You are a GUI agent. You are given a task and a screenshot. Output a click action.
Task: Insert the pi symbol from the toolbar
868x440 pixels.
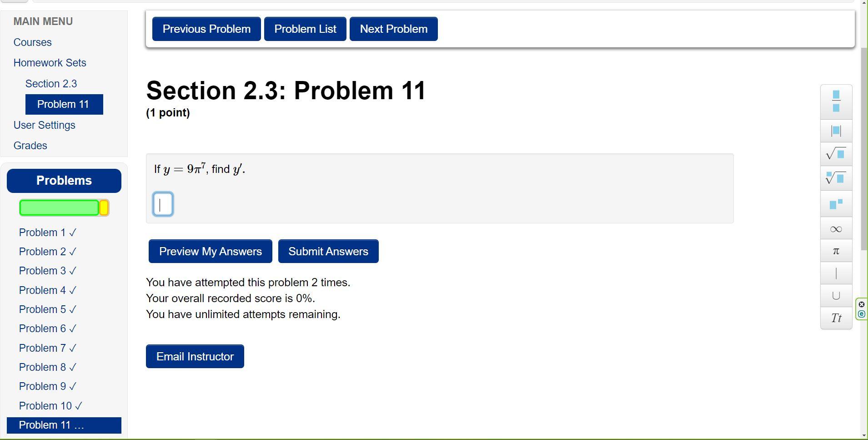[836, 250]
